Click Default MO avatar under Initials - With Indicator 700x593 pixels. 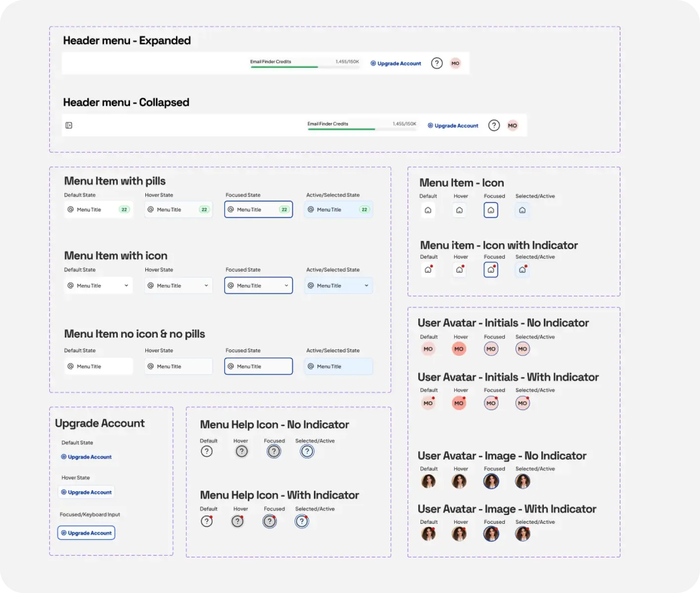[x=428, y=403]
